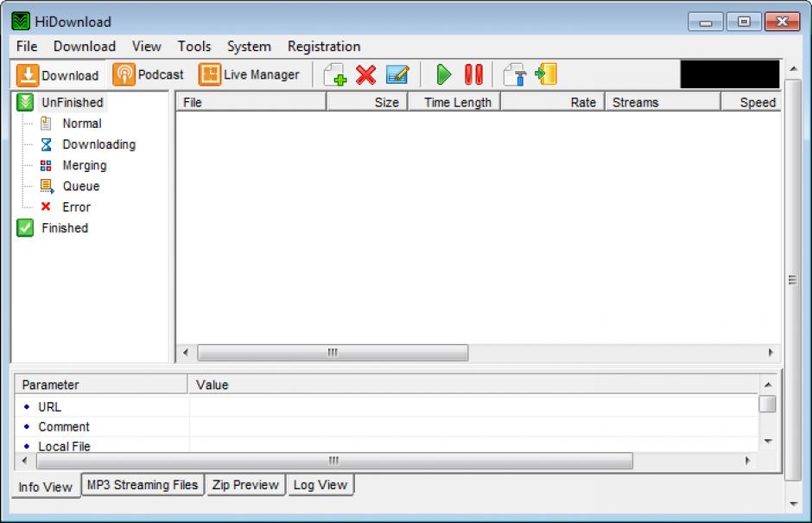Image resolution: width=812 pixels, height=523 pixels.
Task: Sort by the File column header
Action: (251, 102)
